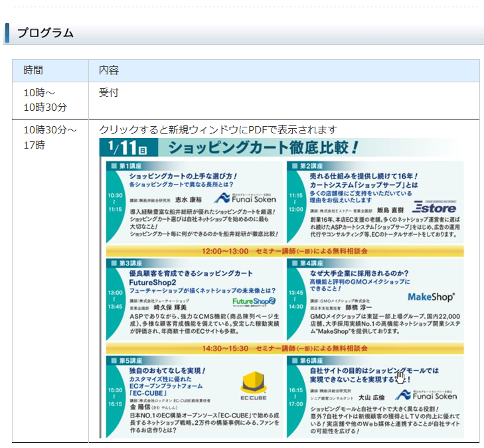The width and height of the screenshot is (484, 448).
Task: Click the title なぜ大手企業に採用されるのか?
Action: tap(359, 273)
